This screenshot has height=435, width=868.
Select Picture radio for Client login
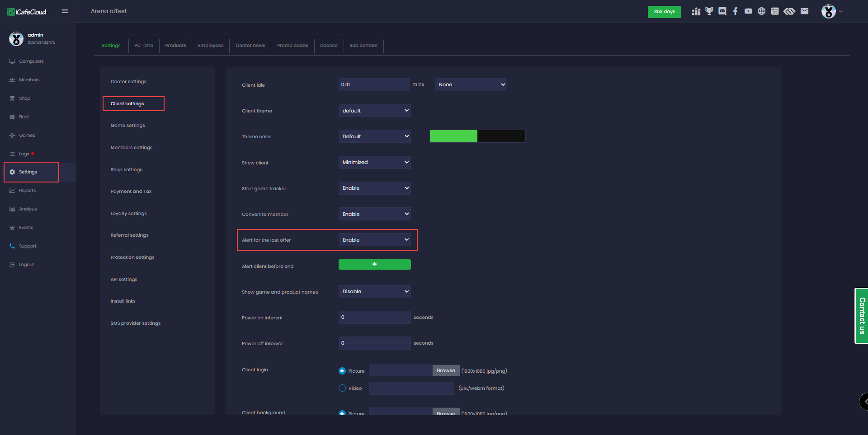[x=342, y=371]
